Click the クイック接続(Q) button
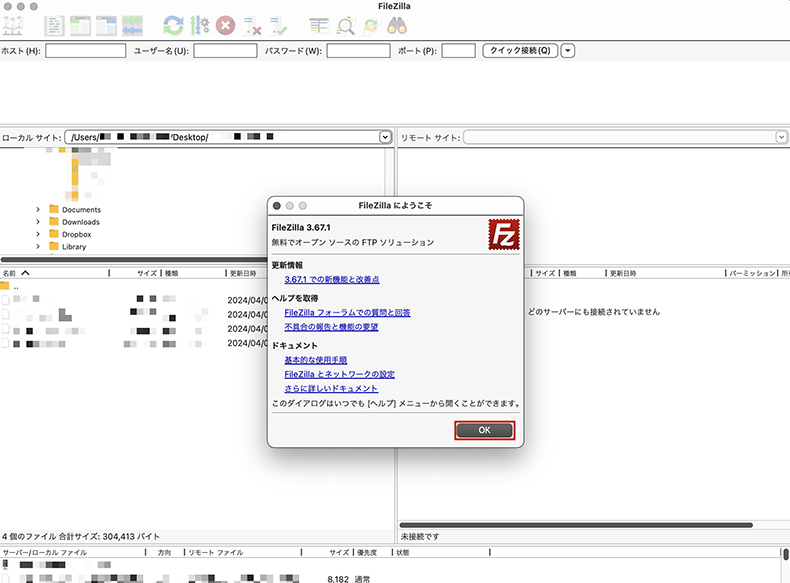 pyautogui.click(x=520, y=50)
